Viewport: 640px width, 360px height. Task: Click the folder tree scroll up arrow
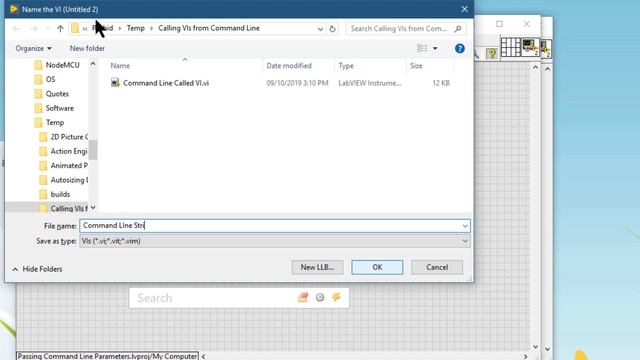point(93,64)
